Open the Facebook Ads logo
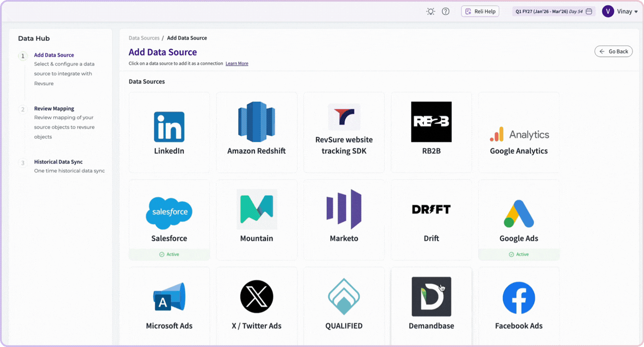Viewport: 644px width, 347px height. [x=519, y=298]
